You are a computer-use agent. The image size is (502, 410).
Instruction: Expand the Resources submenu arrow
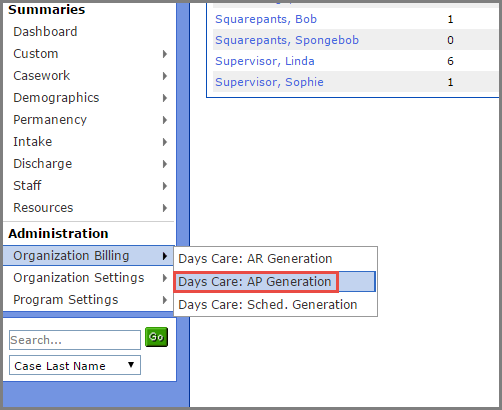click(x=165, y=208)
